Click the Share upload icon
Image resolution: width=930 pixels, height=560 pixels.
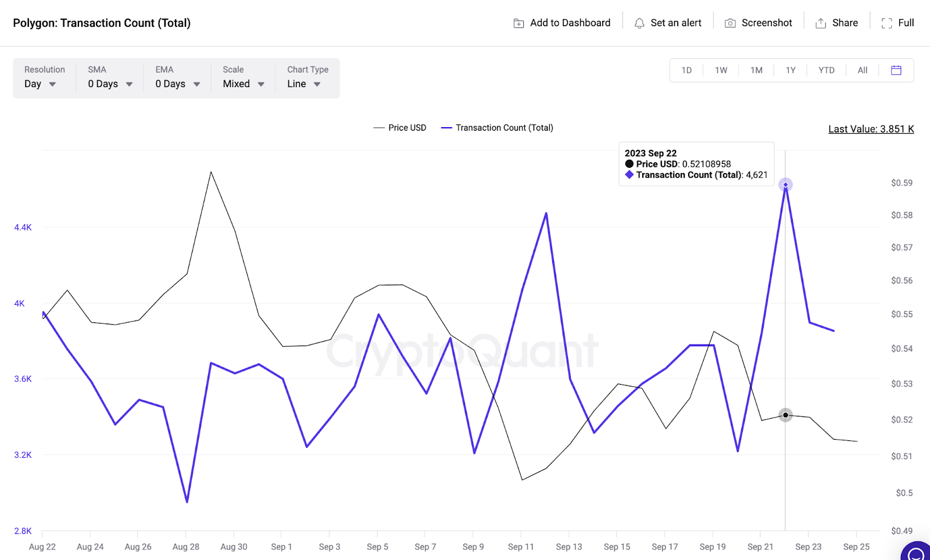point(820,23)
